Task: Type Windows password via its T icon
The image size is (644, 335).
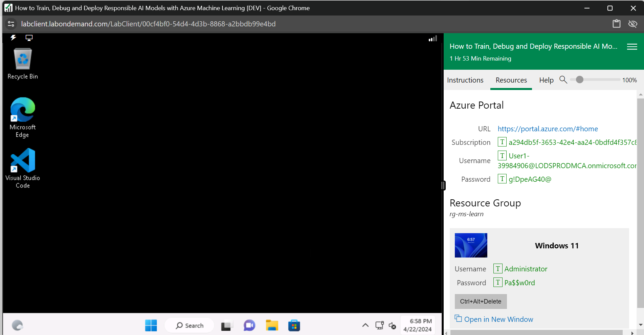Action: [x=498, y=282]
